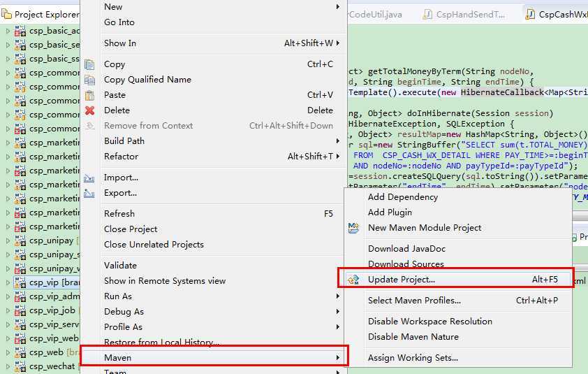The width and height of the screenshot is (588, 374).
Task: Select Add Plugin in Maven submenu
Action: [x=458, y=213]
